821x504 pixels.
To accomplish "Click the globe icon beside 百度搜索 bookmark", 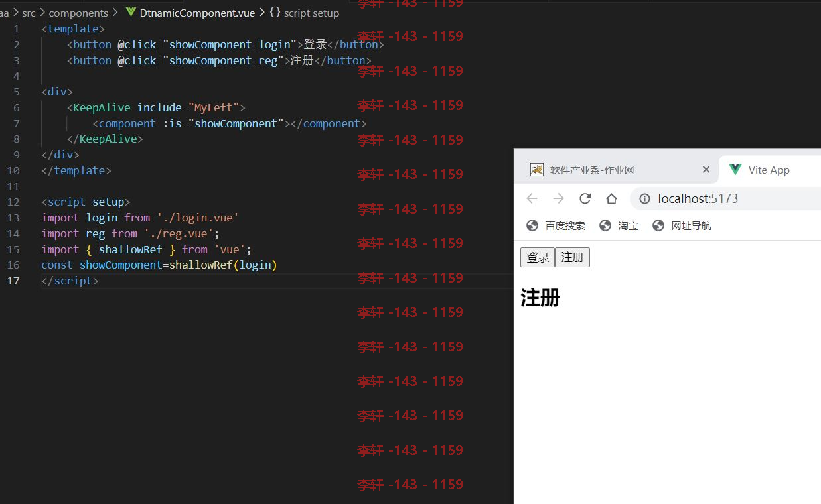I will 532,225.
